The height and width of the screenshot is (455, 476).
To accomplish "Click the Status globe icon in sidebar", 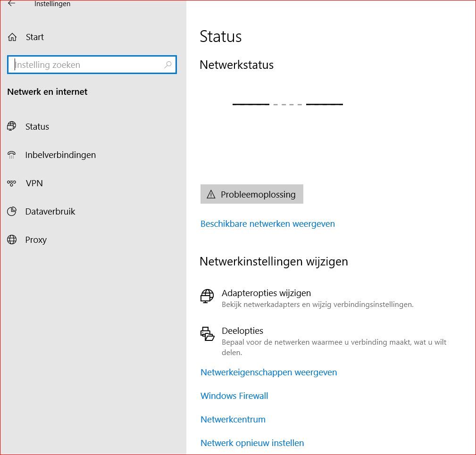I will click(12, 126).
